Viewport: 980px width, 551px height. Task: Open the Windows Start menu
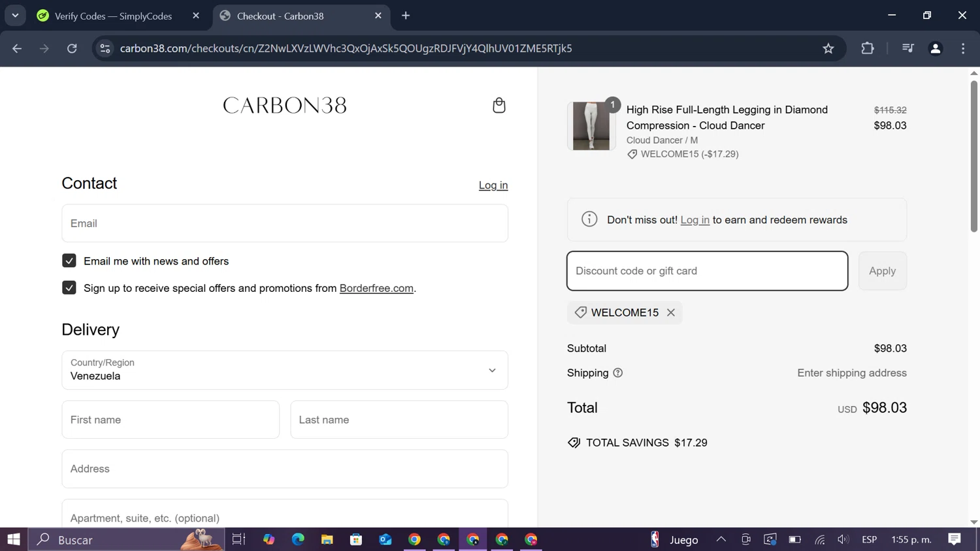pos(14,539)
